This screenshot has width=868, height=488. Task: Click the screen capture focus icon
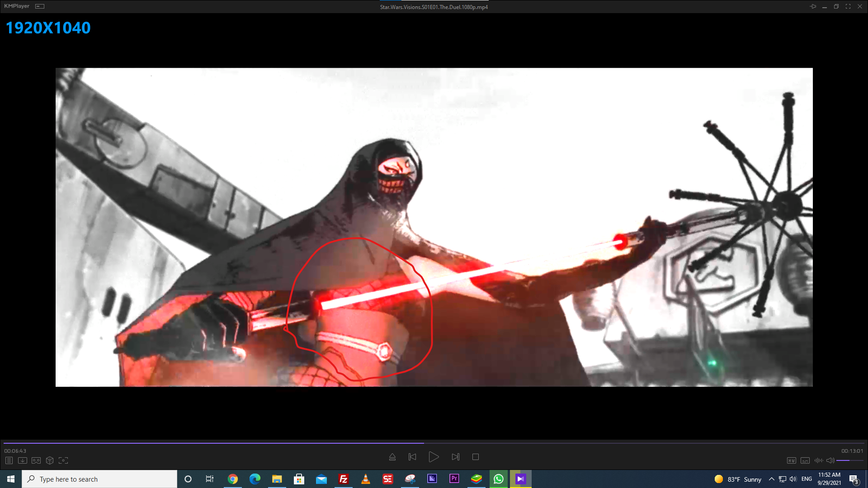pyautogui.click(x=63, y=460)
